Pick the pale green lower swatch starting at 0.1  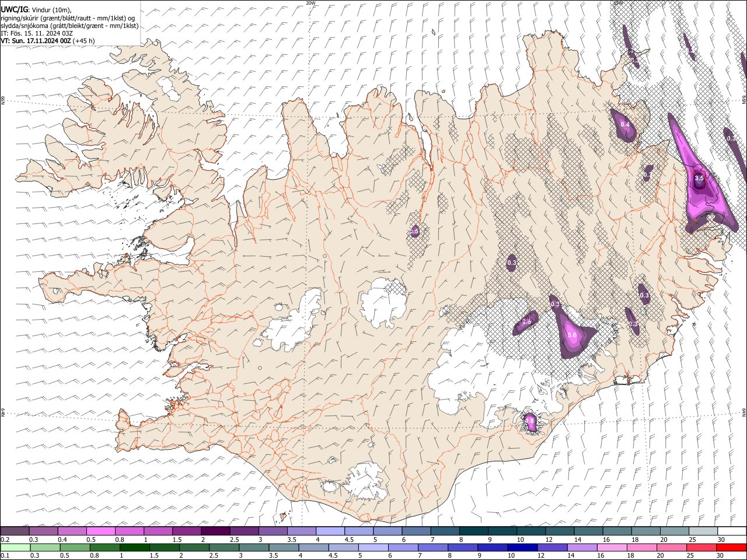[x=15, y=547]
